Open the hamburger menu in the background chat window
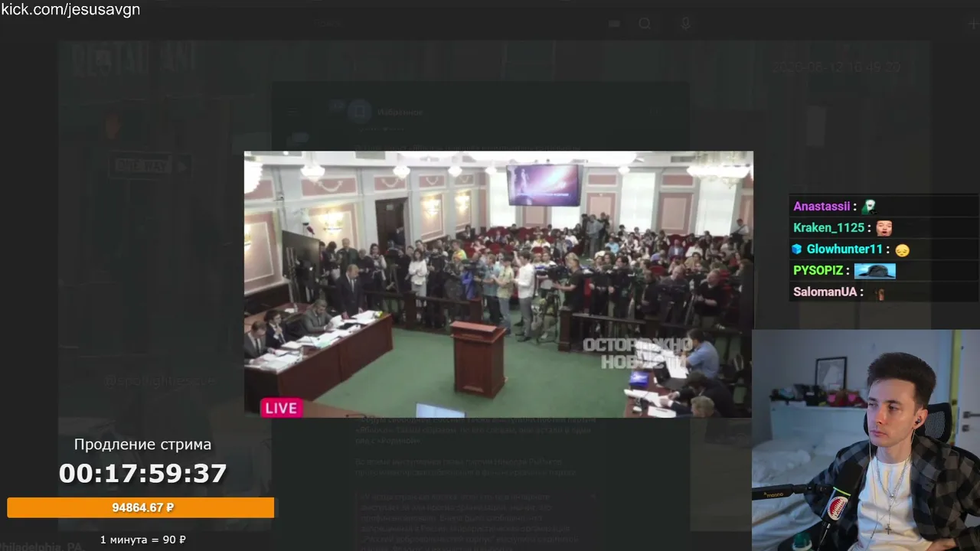 click(292, 113)
